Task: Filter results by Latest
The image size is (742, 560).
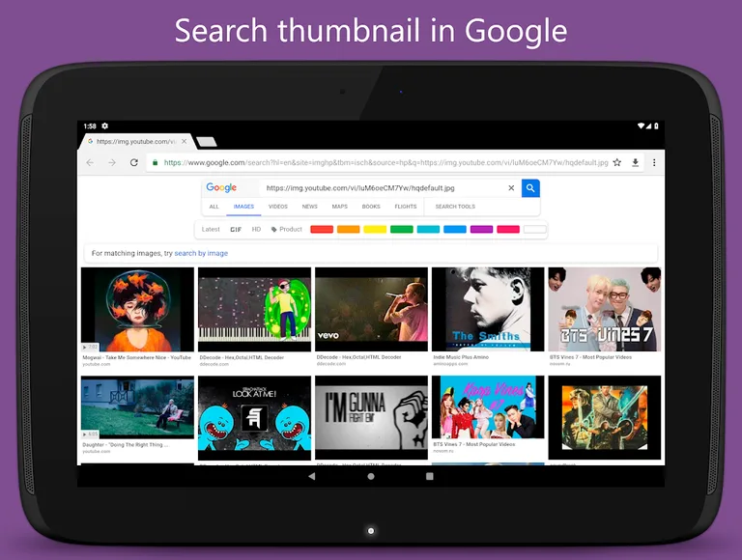Action: (x=211, y=230)
